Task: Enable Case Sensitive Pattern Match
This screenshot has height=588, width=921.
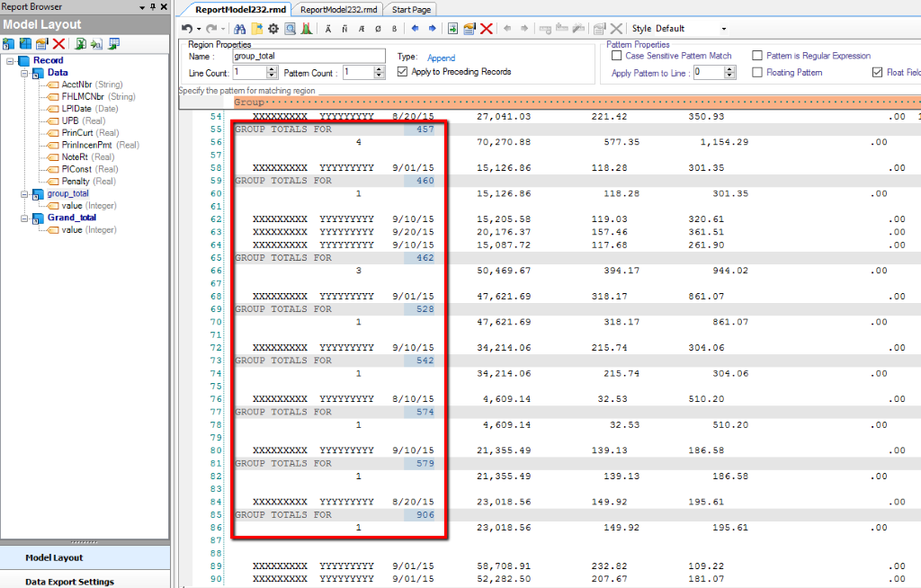Action: [617, 56]
